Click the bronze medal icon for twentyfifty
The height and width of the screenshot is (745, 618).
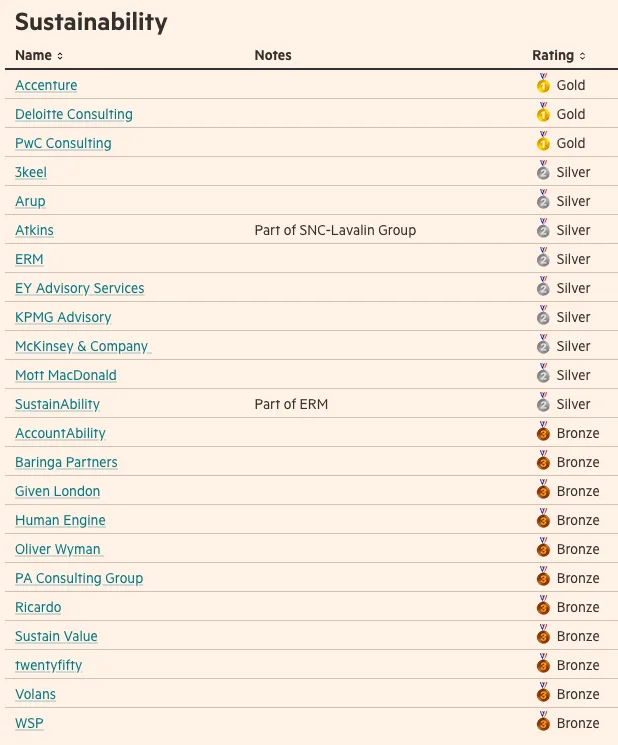click(x=543, y=663)
